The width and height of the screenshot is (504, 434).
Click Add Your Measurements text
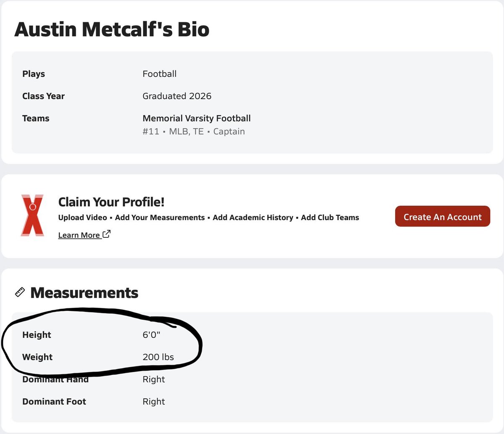click(160, 218)
